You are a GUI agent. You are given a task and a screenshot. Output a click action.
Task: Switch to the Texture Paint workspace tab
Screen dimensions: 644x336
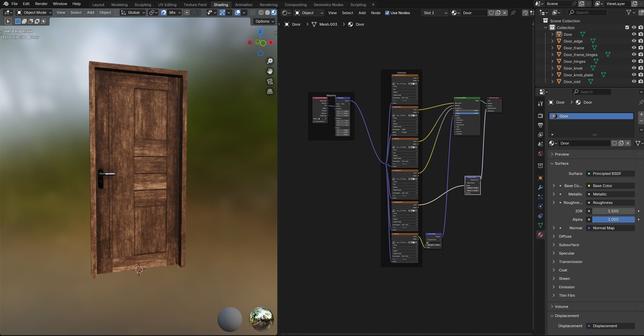[195, 5]
